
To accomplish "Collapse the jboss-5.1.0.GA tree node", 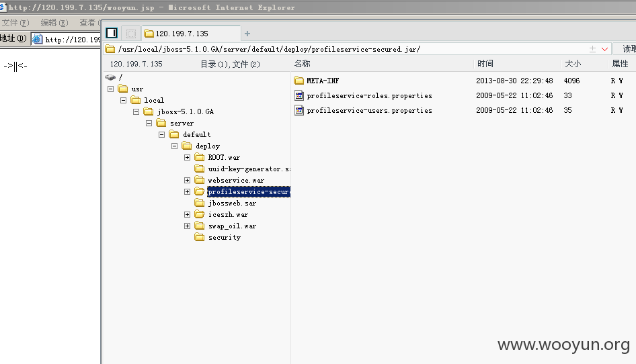I will pos(136,111).
